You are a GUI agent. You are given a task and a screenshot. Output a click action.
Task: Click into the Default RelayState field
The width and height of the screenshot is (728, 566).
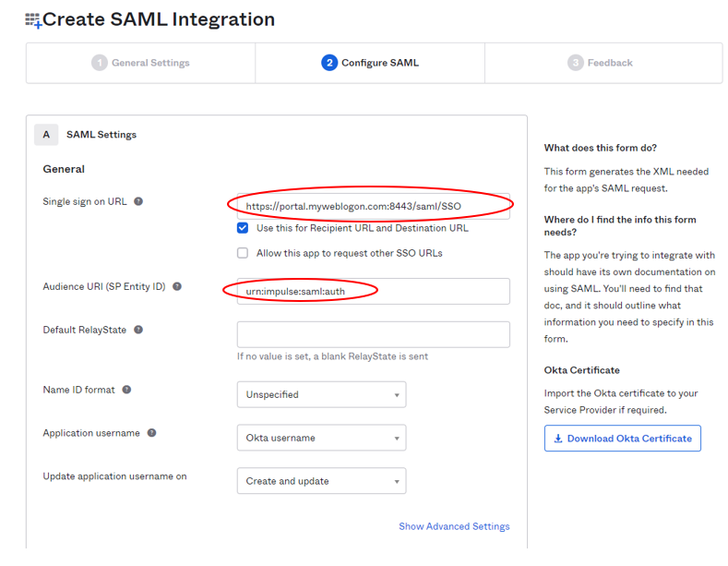point(374,334)
